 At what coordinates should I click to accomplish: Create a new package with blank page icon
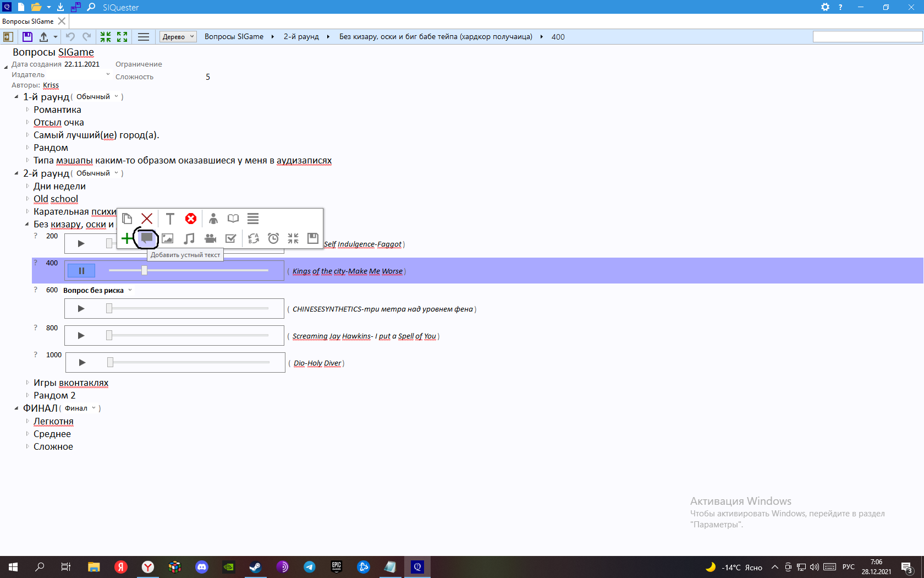(21, 7)
